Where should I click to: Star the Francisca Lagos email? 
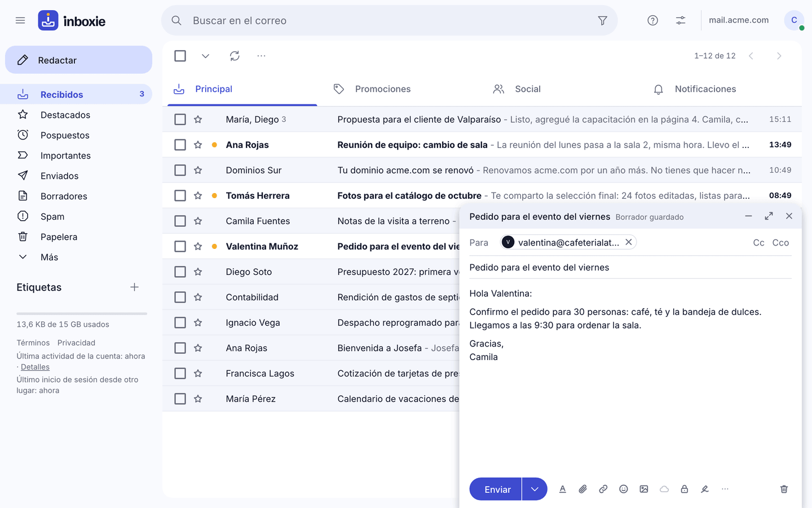coord(198,373)
